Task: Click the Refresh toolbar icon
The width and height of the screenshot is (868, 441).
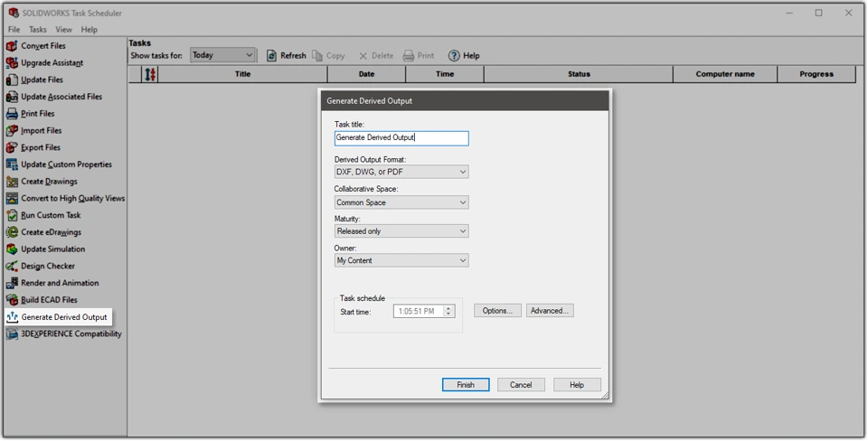Action: coord(271,55)
